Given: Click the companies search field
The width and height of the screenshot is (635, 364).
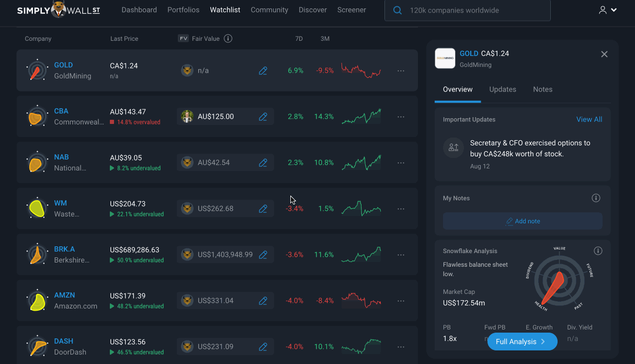Looking at the screenshot, I should [x=468, y=10].
